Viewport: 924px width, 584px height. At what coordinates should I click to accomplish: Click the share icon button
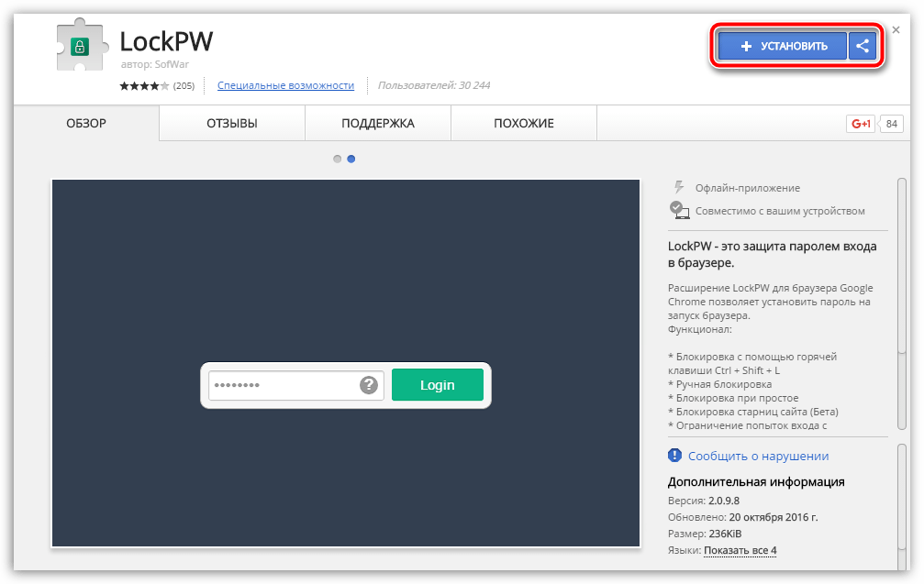(863, 46)
